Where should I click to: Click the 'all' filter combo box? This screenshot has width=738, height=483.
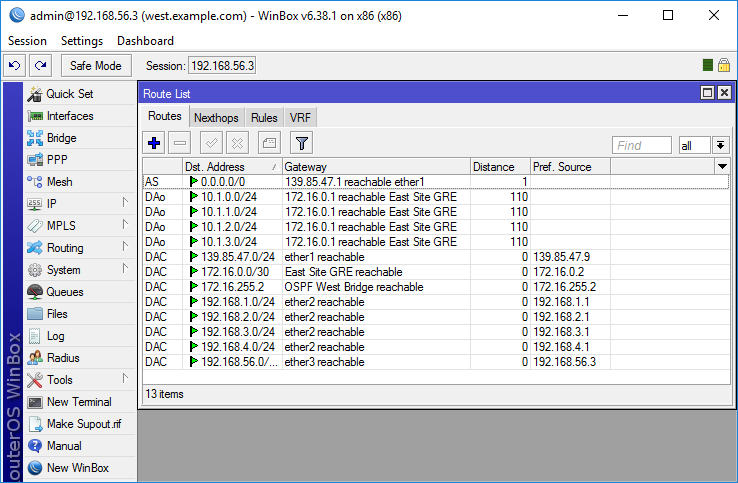coord(694,145)
